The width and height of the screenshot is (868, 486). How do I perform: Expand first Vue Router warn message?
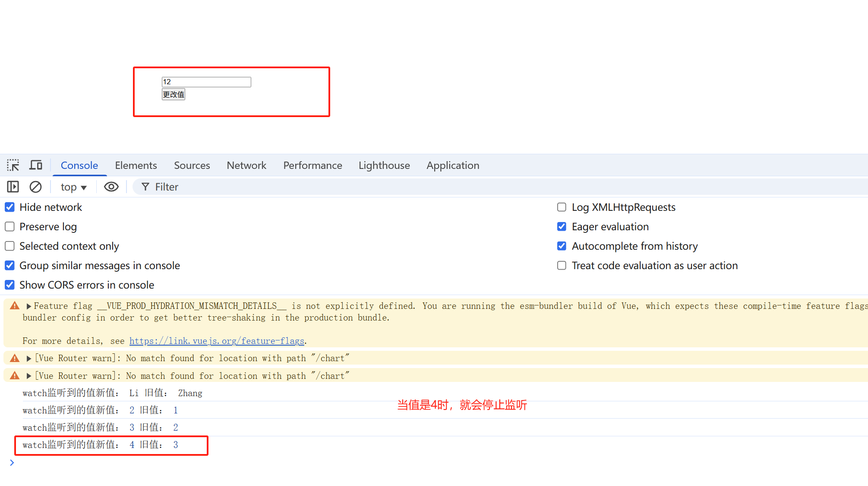click(x=28, y=359)
